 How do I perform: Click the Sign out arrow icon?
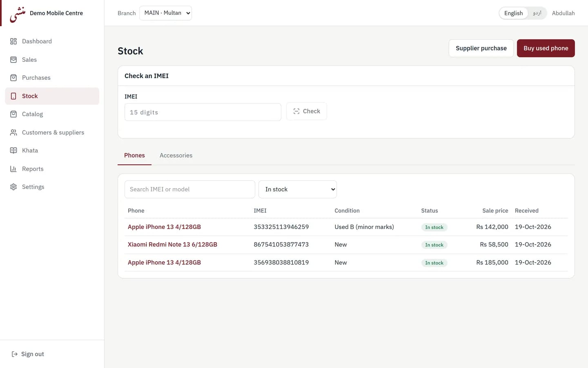tap(15, 354)
